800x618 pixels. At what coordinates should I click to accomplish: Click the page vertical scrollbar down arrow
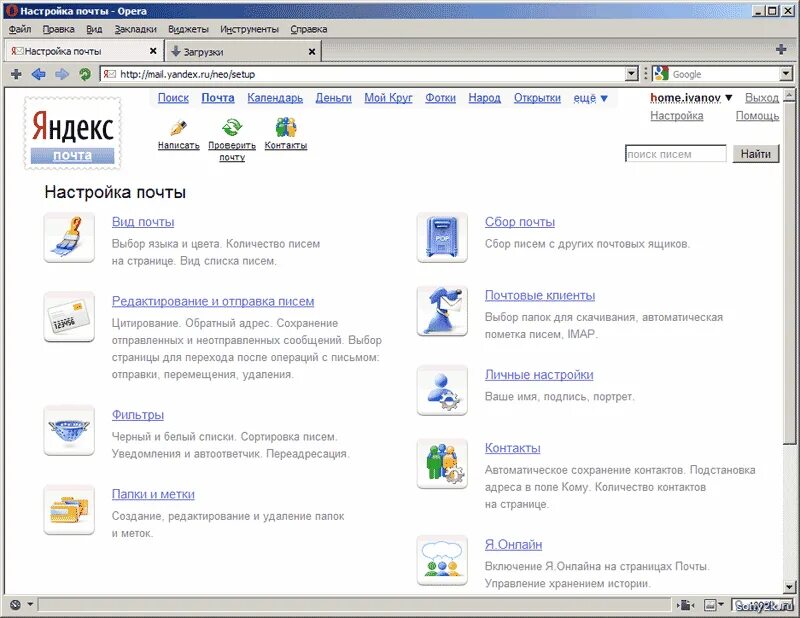click(789, 587)
